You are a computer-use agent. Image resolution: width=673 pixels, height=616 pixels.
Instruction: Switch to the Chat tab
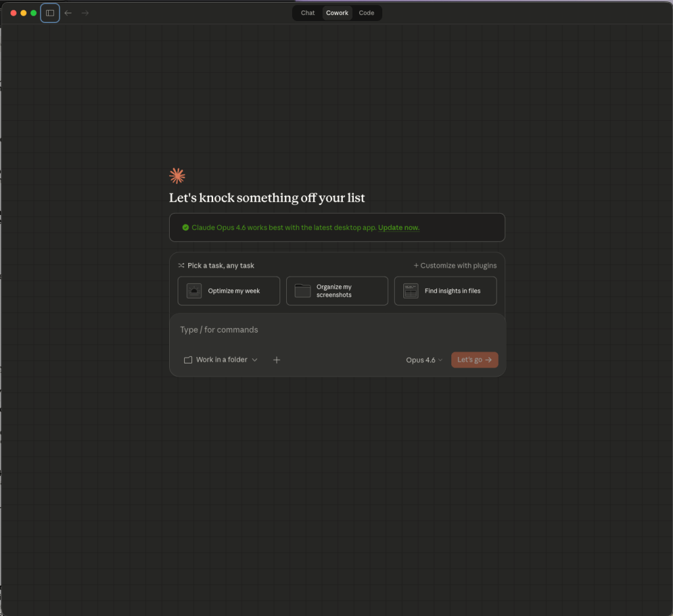click(x=308, y=13)
